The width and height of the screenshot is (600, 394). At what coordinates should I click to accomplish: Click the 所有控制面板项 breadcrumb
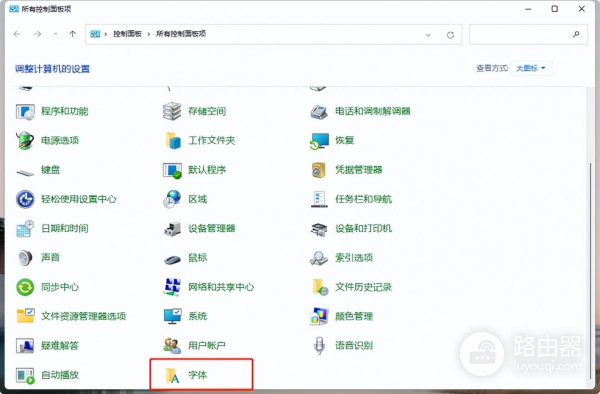pyautogui.click(x=181, y=34)
